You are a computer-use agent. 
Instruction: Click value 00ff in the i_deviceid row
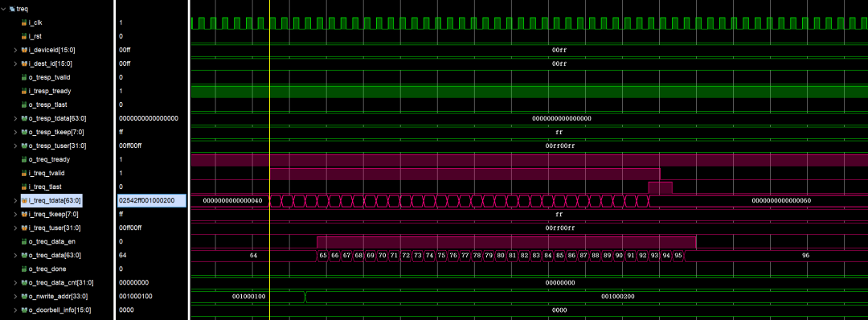pos(125,50)
